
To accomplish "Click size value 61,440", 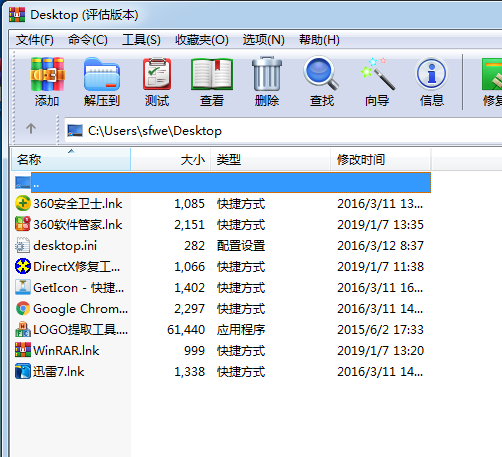I will click(186, 330).
